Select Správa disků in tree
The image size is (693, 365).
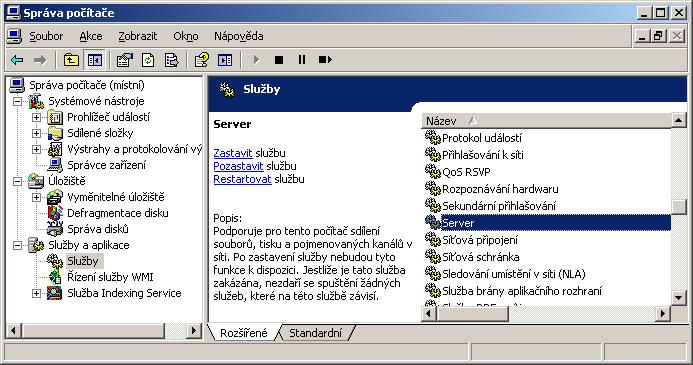point(98,229)
